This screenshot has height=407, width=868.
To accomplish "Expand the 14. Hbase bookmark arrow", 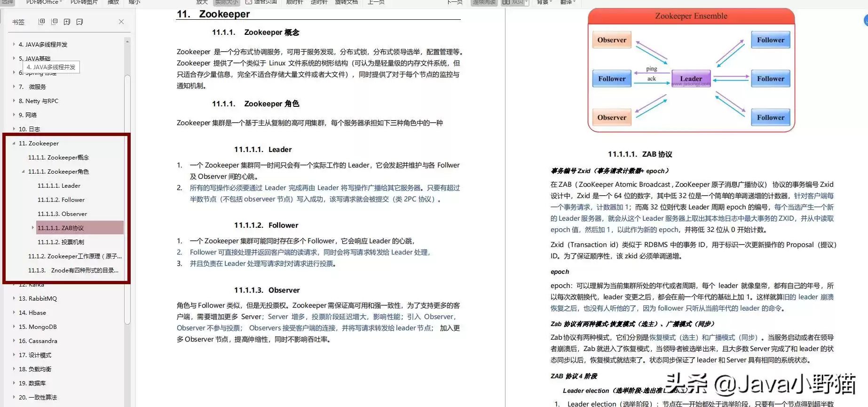I will click(14, 312).
